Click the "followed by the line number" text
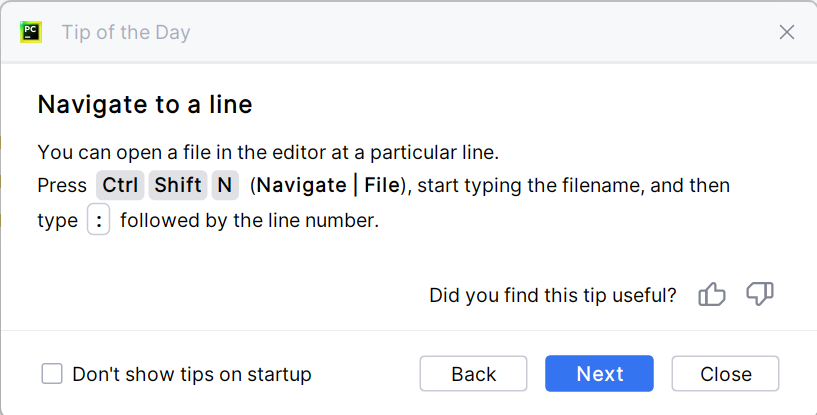Image resolution: width=817 pixels, height=415 pixels. tap(249, 221)
